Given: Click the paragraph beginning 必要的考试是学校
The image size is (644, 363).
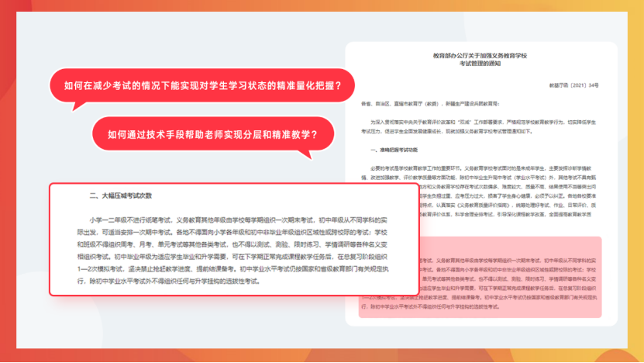Looking at the screenshot, I should (x=480, y=168).
